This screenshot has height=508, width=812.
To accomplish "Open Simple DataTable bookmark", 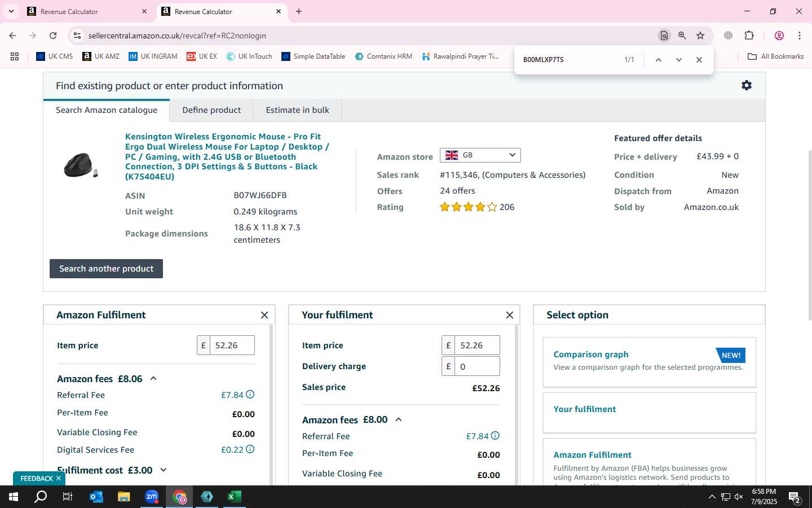I will point(314,56).
